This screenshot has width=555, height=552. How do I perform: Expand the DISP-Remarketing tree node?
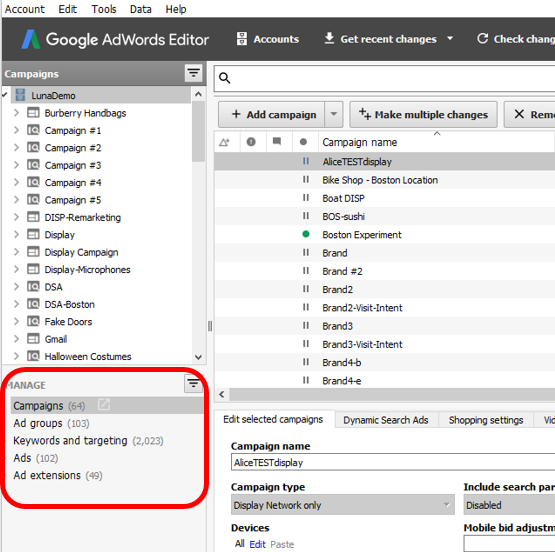[x=16, y=217]
